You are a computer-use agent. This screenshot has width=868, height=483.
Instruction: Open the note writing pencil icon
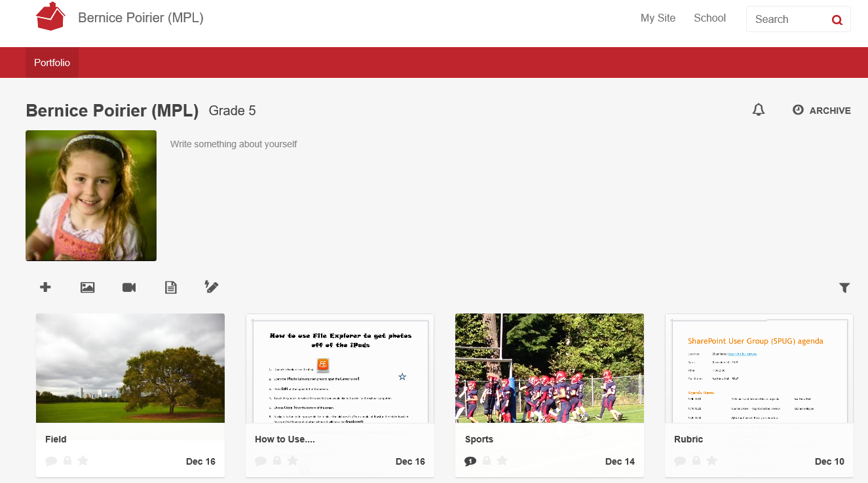point(212,287)
